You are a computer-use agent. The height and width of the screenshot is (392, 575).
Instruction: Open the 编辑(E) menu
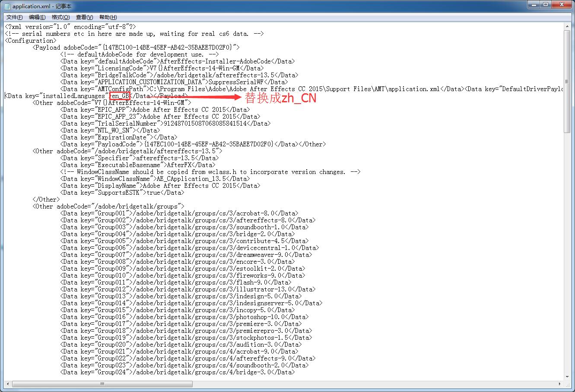(x=37, y=17)
